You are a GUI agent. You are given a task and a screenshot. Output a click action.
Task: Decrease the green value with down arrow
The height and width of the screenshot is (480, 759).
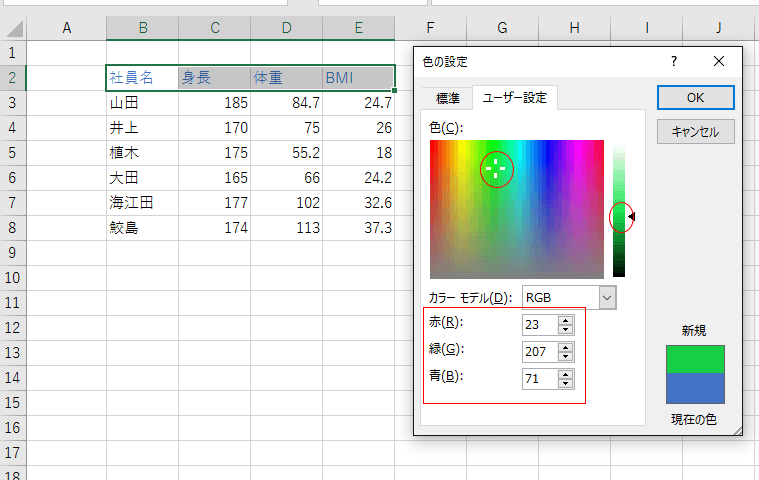tap(566, 356)
